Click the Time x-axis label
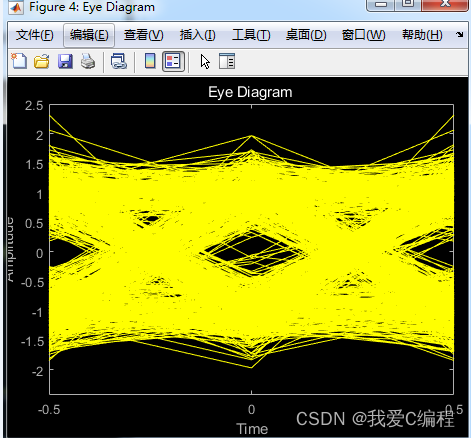The width and height of the screenshot is (471, 438). coord(252,429)
